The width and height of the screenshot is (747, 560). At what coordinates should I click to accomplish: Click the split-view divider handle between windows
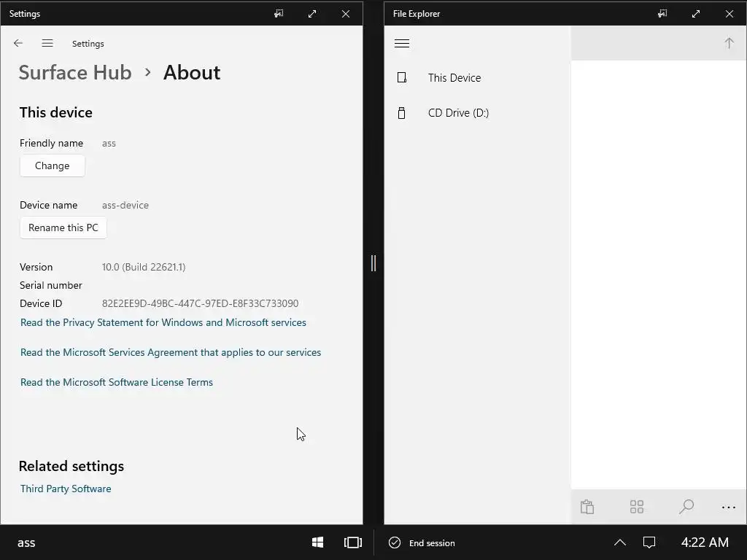click(x=373, y=263)
